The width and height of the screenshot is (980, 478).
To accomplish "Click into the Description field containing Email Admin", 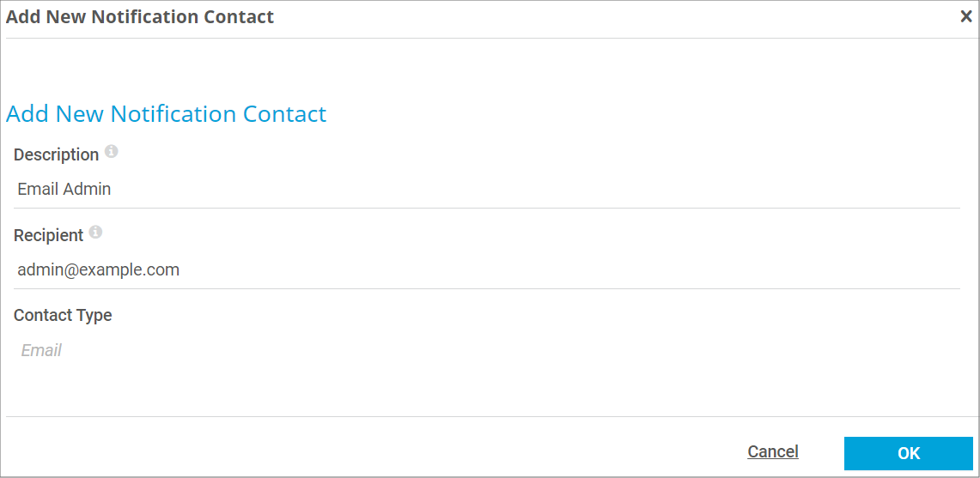I will pyautogui.click(x=486, y=190).
